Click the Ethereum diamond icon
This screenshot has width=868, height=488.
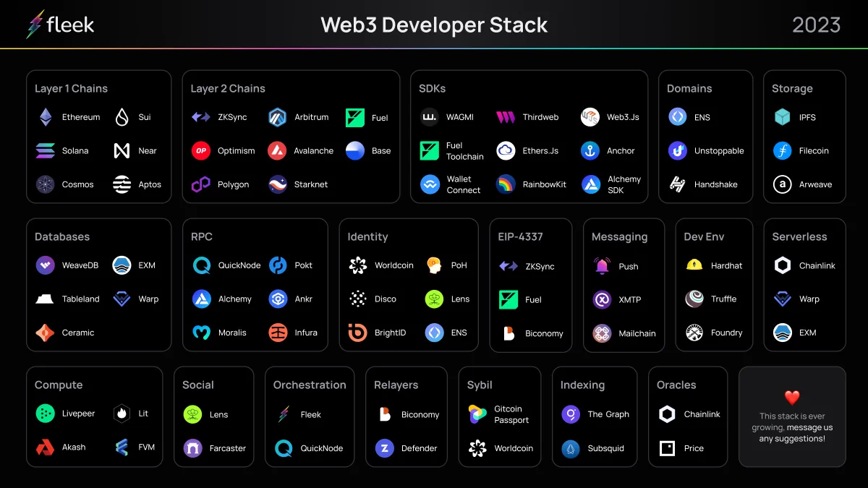[46, 117]
